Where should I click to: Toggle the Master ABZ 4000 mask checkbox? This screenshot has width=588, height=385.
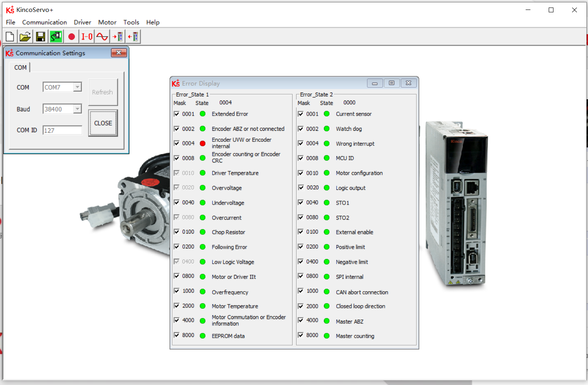coord(301,320)
